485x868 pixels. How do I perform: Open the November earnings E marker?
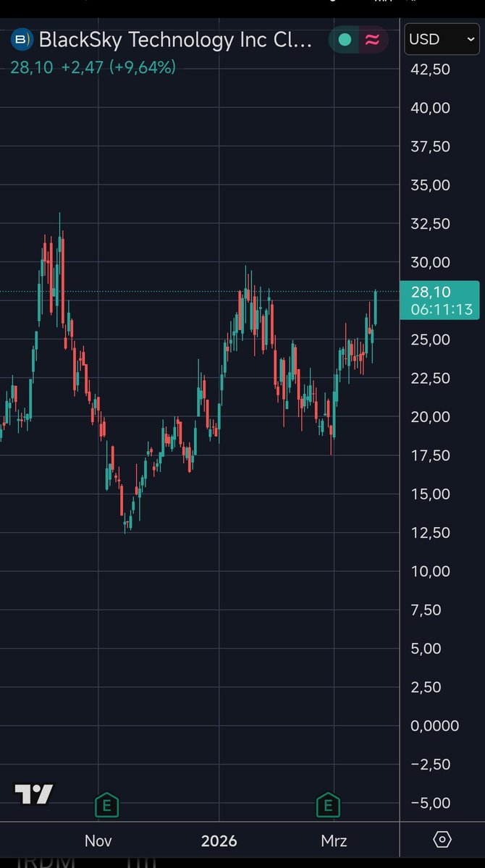(x=107, y=806)
